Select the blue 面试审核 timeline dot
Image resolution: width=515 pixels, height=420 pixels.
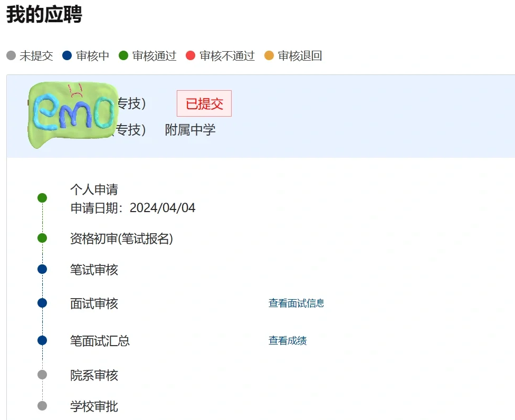(x=42, y=303)
